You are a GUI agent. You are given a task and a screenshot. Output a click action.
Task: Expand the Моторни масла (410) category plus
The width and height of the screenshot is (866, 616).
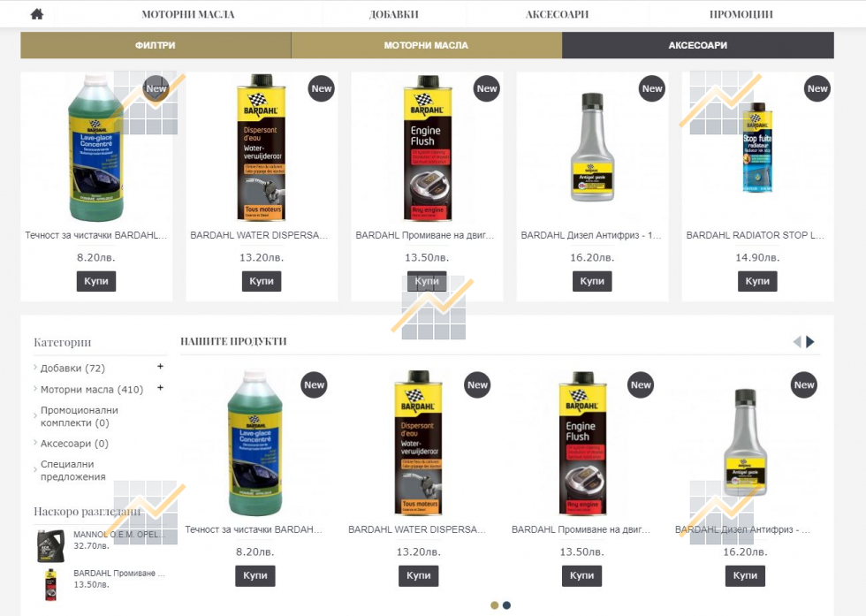tap(160, 388)
